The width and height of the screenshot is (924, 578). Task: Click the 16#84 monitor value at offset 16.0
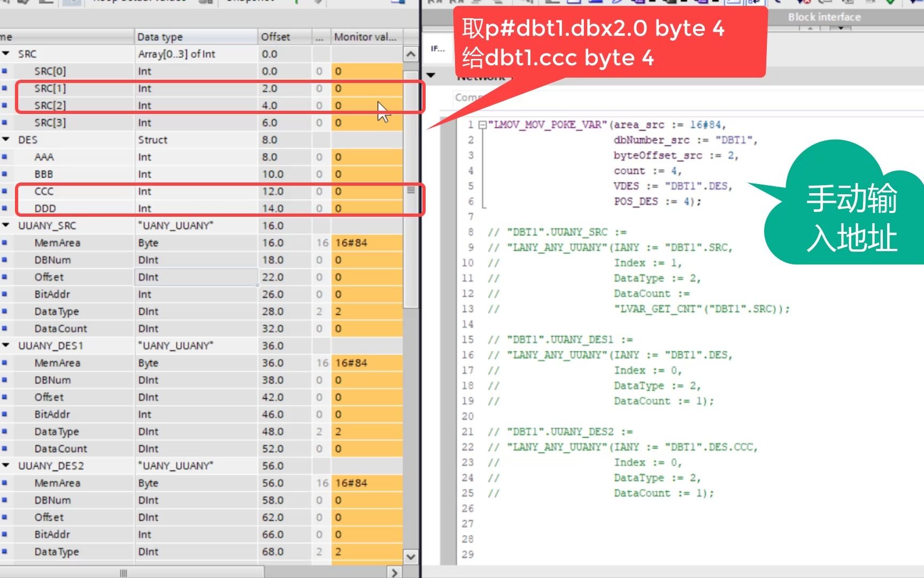tap(366, 242)
